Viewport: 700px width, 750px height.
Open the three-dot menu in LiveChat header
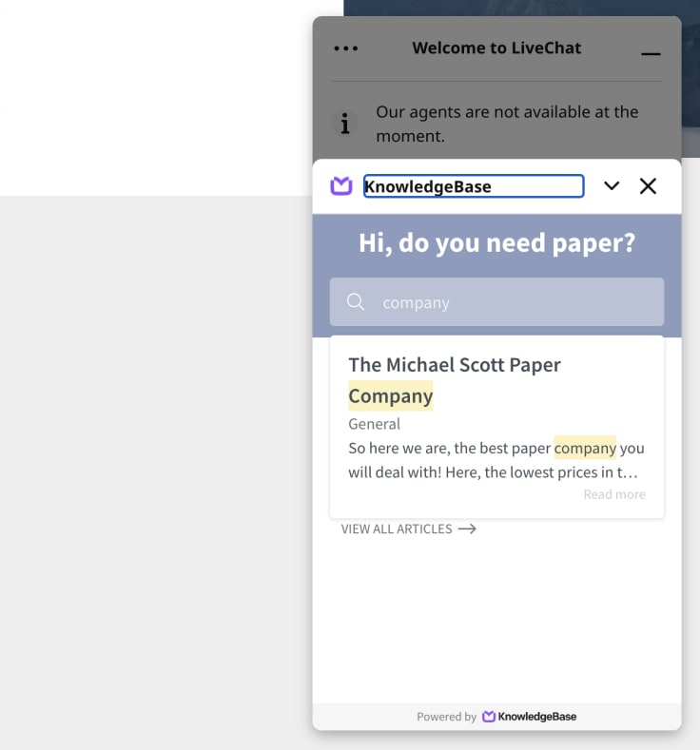coord(345,48)
